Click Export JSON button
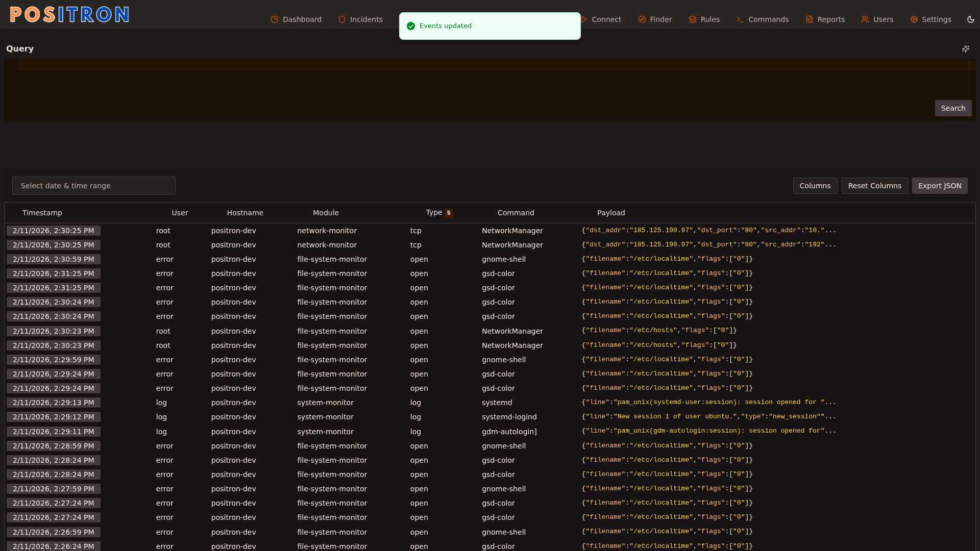This screenshot has width=980, height=551. click(940, 186)
